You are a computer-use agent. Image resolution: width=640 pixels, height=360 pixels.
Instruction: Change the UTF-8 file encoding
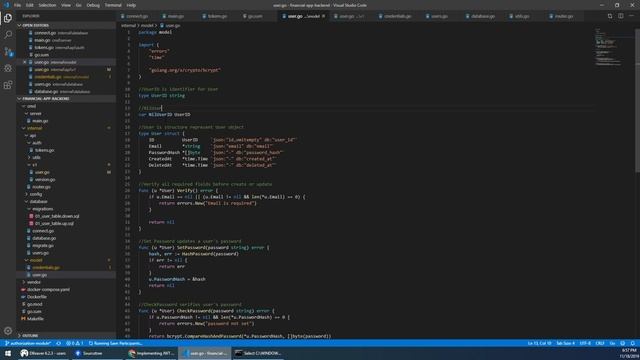585,343
